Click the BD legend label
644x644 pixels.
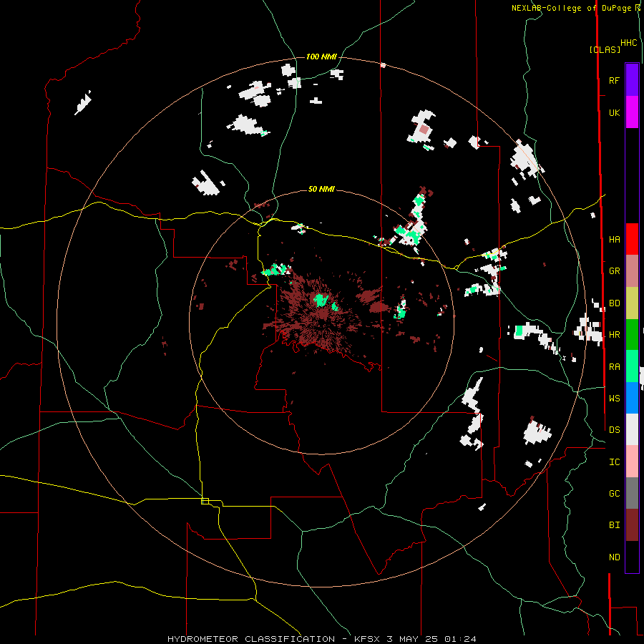(x=614, y=303)
